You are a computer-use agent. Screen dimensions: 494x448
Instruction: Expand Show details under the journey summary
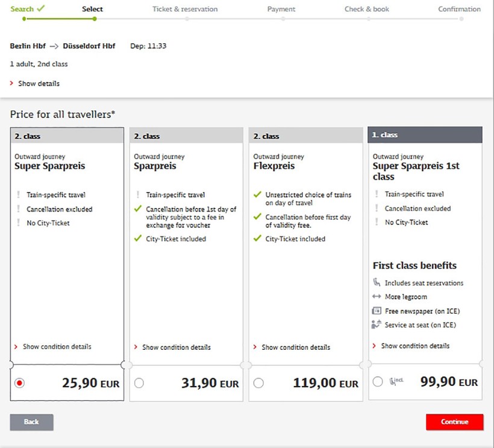[39, 84]
